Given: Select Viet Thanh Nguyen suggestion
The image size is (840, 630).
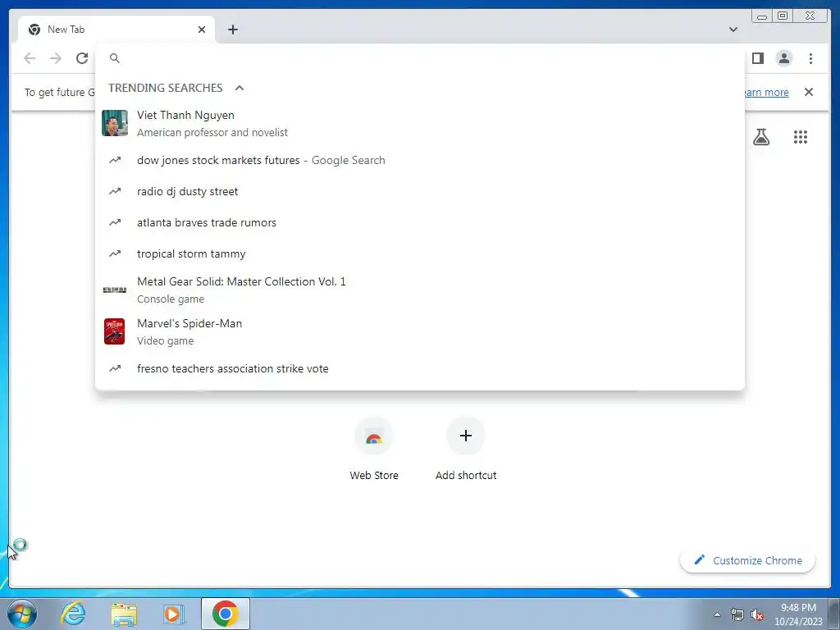Looking at the screenshot, I should coord(419,123).
